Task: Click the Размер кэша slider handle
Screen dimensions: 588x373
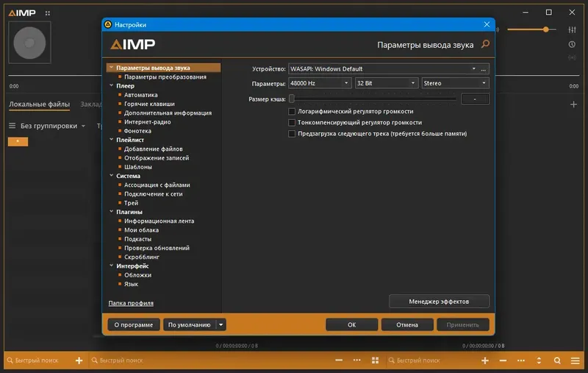Action: [x=292, y=99]
